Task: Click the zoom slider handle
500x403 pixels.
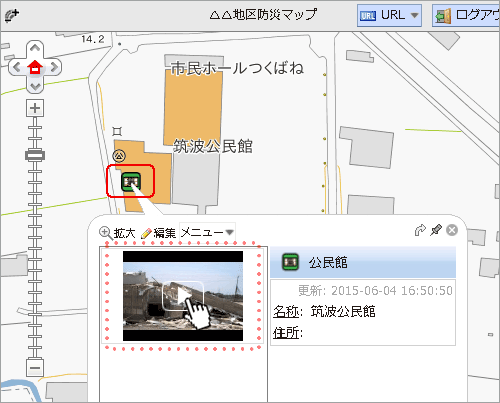Action: (35, 155)
